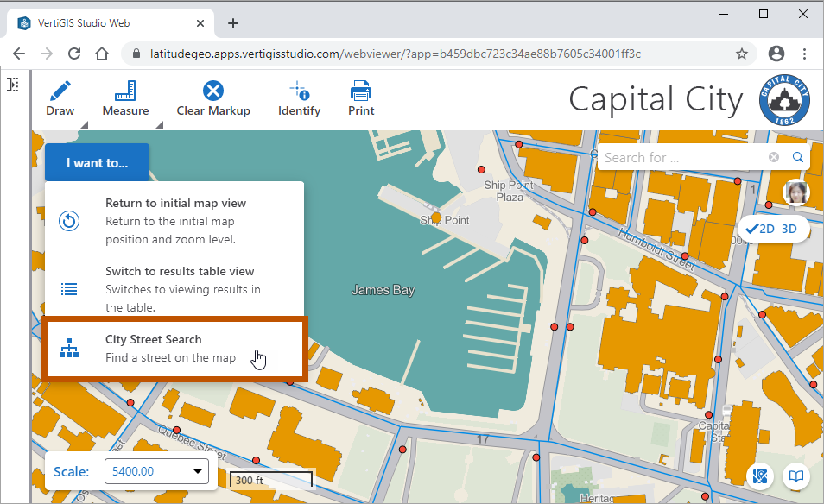Choose Switch to results table view

175,289
